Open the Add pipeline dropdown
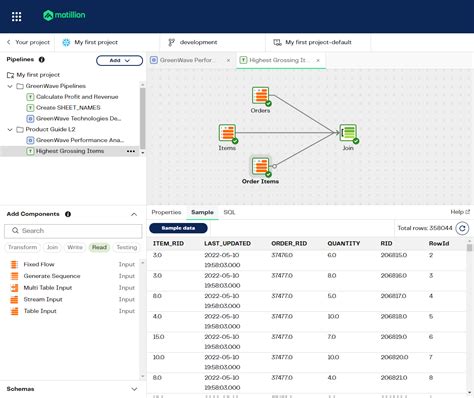Screen dimensions: 474x398 point(119,60)
